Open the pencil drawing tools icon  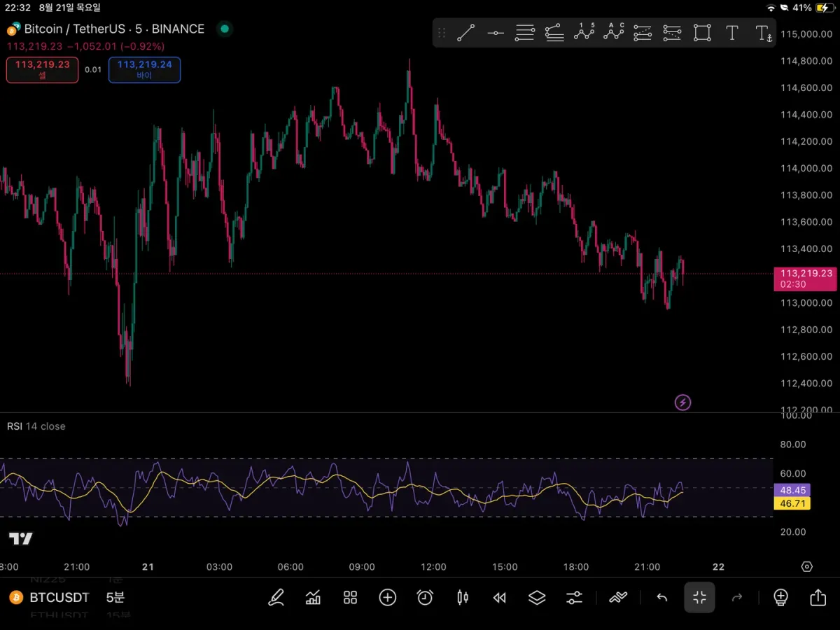point(276,598)
